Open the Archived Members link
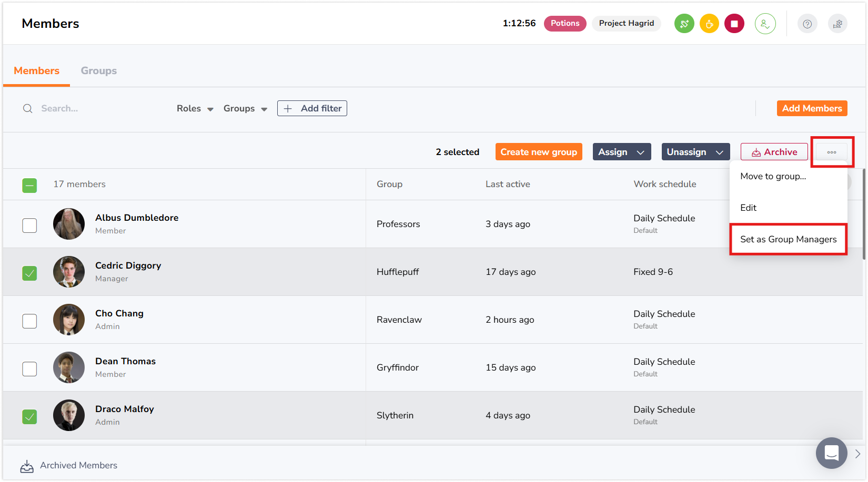 78,466
